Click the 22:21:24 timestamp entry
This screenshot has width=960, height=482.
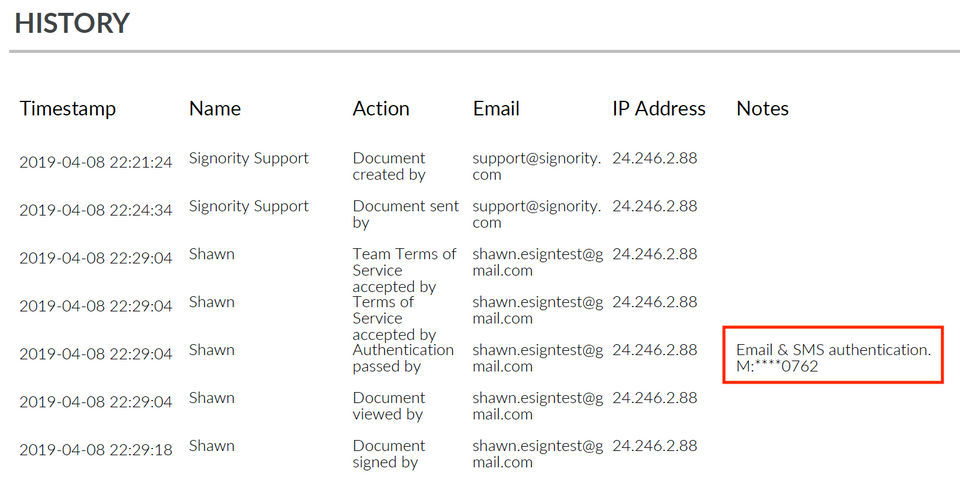click(x=96, y=162)
